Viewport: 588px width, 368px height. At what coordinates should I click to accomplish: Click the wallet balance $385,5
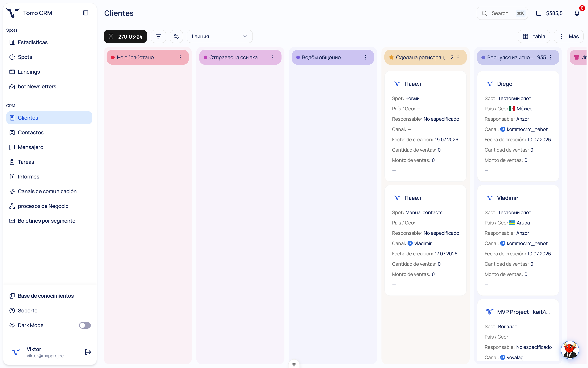tap(549, 13)
